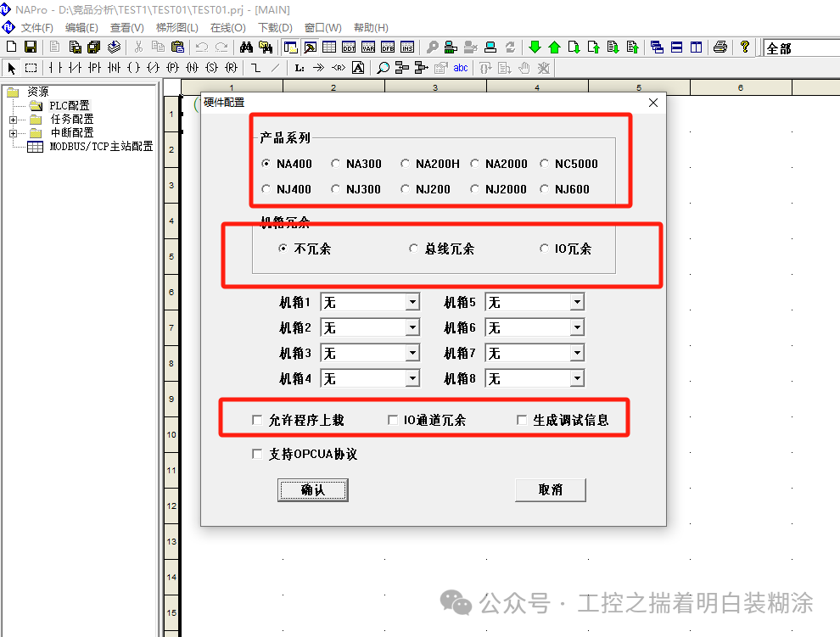The height and width of the screenshot is (637, 840).
Task: Click the text annotation A icon
Action: click(358, 68)
